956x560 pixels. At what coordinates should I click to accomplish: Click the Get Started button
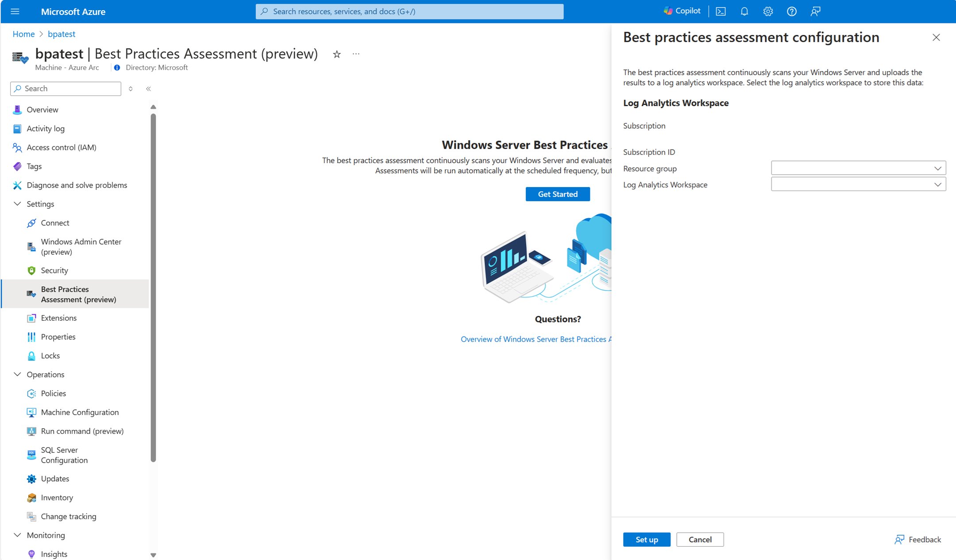coord(558,194)
